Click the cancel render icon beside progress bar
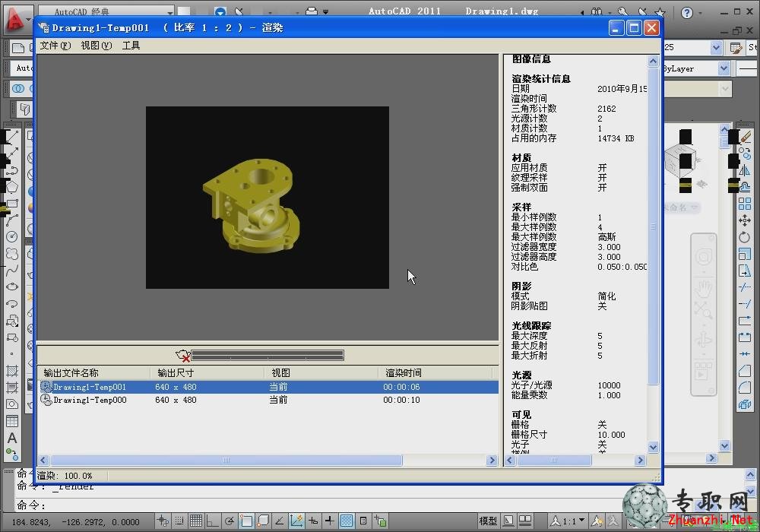The height and width of the screenshot is (532, 760). tap(182, 356)
